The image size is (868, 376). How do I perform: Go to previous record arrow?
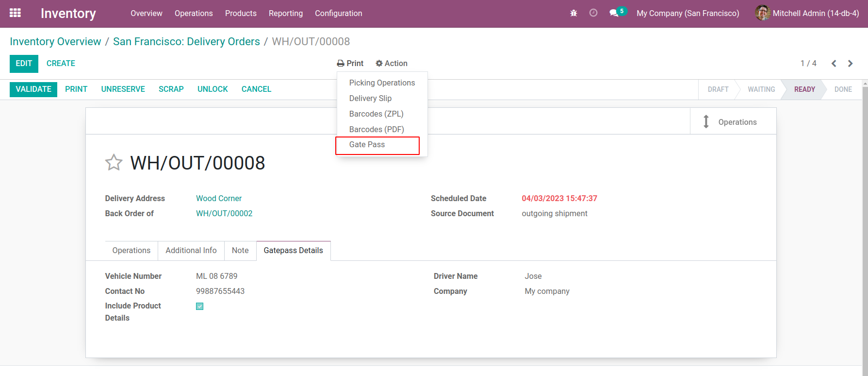(834, 64)
